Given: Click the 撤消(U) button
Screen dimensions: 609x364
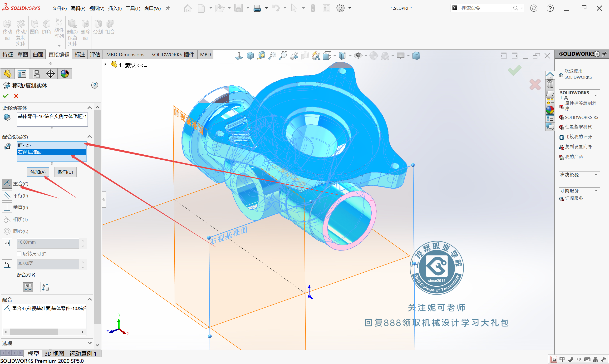Looking at the screenshot, I should coord(65,172).
